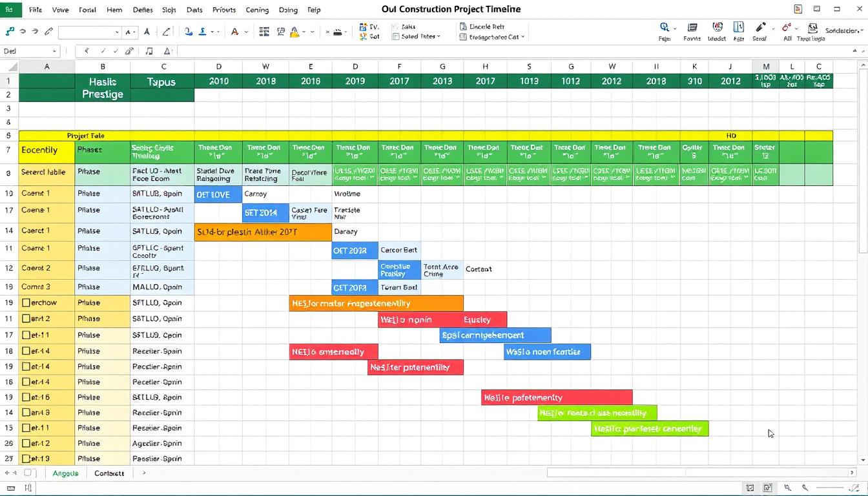Tick the et-19 checkbox
Screen dimensions: 868x496
click(x=26, y=459)
